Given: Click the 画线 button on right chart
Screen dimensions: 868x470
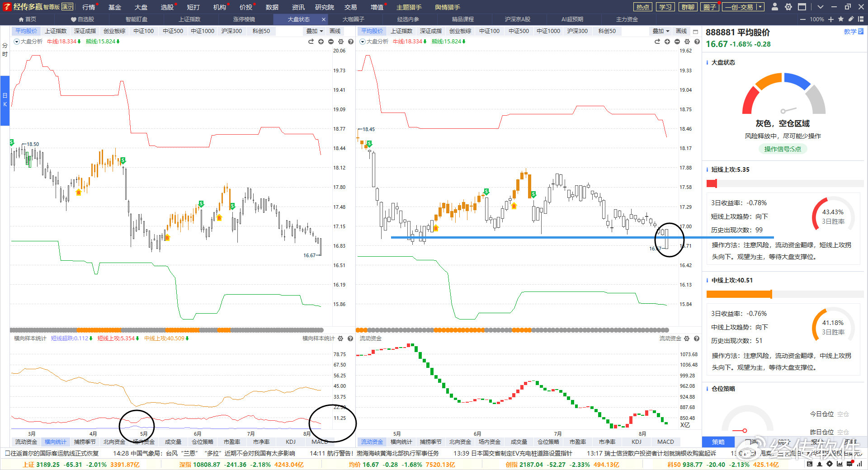Looking at the screenshot, I should [681, 31].
